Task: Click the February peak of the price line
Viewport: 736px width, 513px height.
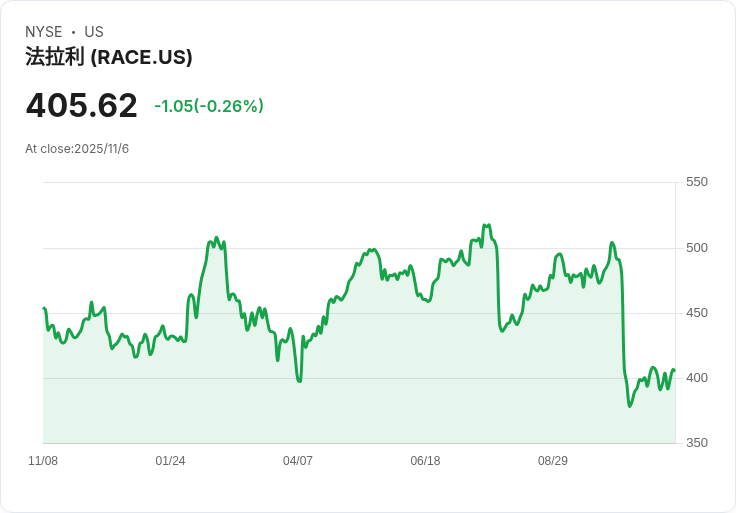Action: [216, 238]
